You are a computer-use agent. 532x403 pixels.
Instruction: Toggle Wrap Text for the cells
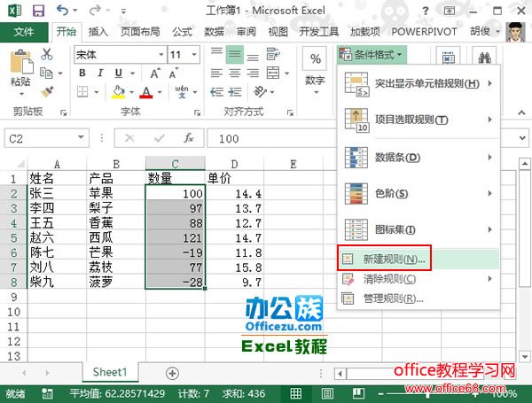click(273, 54)
